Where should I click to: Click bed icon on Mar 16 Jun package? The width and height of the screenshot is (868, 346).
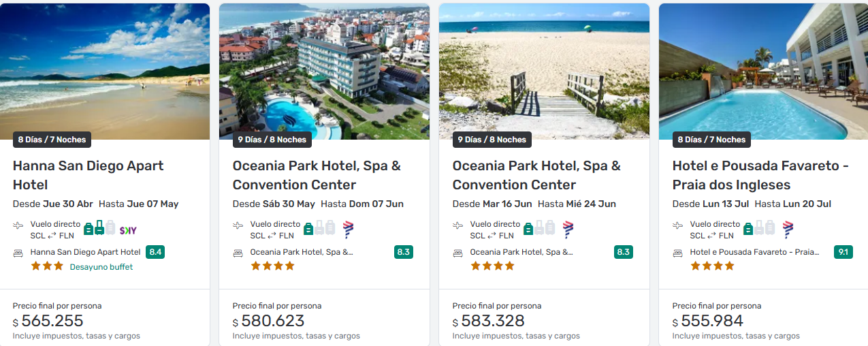tap(458, 253)
